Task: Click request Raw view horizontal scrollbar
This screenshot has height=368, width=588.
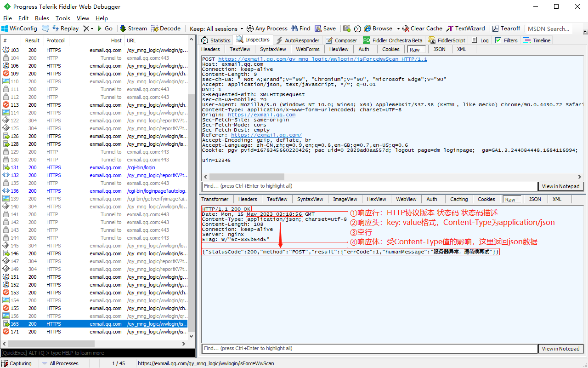Action: pos(248,177)
